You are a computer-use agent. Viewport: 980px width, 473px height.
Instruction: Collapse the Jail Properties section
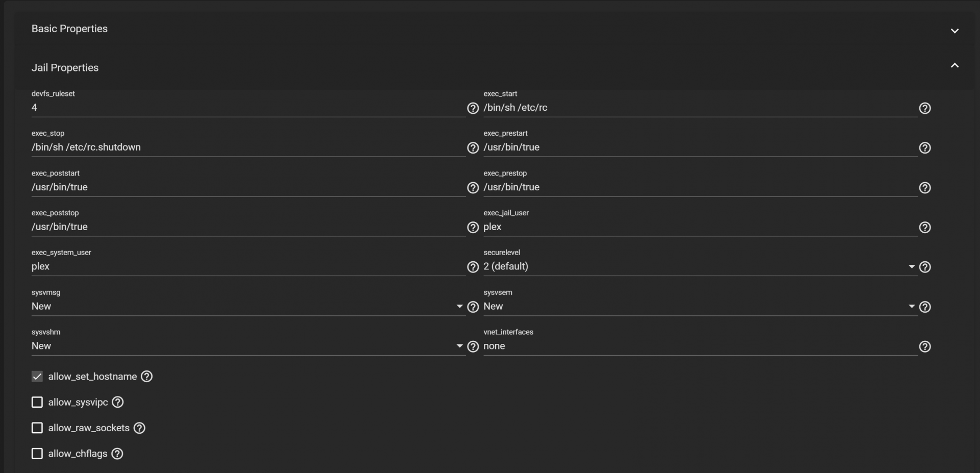coord(954,66)
